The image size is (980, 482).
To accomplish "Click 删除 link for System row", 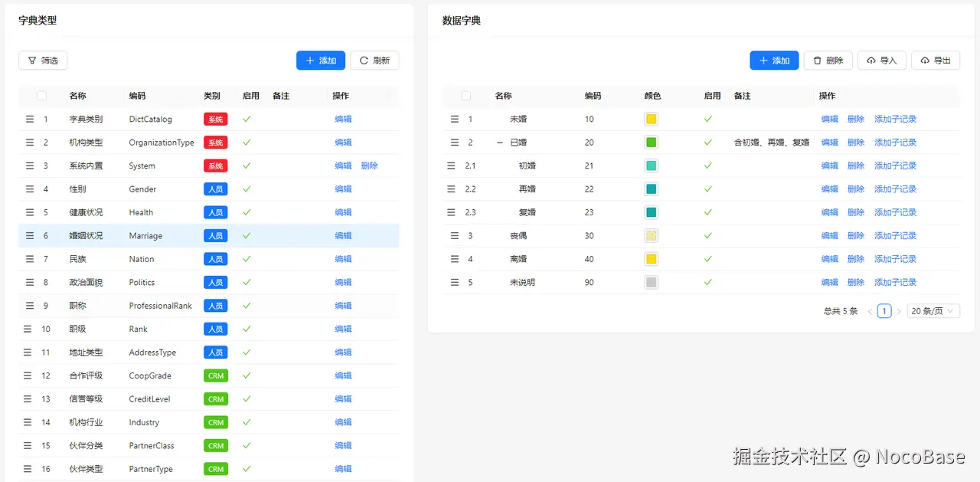I will (369, 166).
